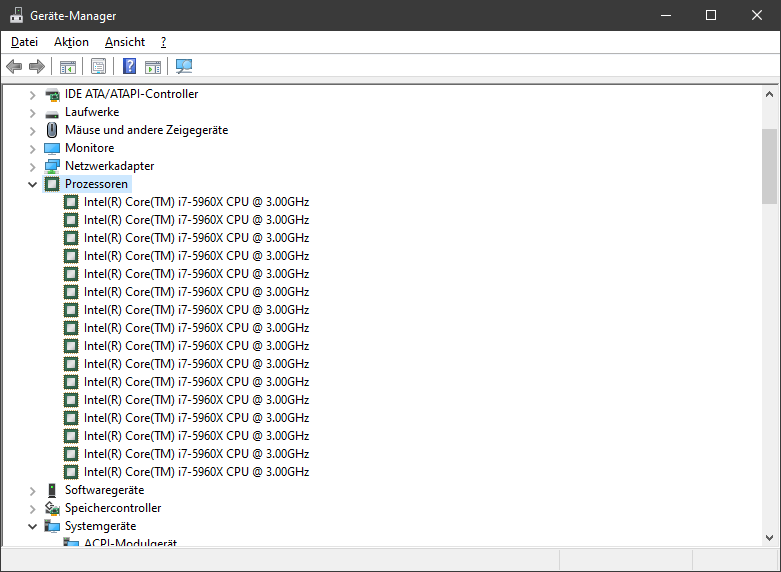Select the Monitore display icon
The image size is (781, 572).
(52, 148)
